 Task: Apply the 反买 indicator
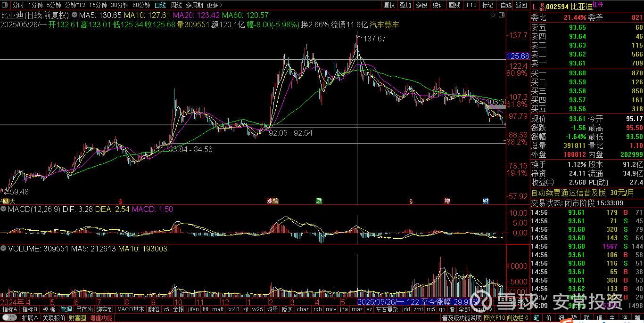tap(287, 309)
